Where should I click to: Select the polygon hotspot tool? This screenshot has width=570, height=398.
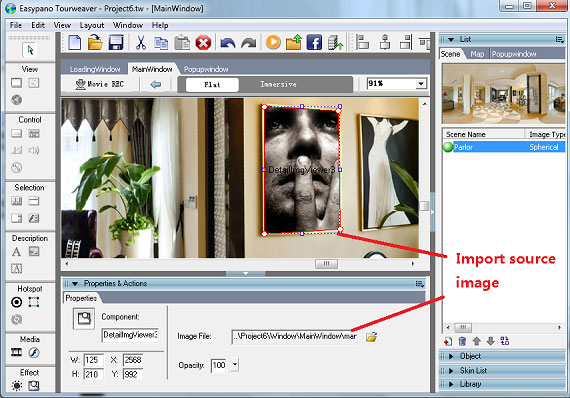[x=34, y=302]
